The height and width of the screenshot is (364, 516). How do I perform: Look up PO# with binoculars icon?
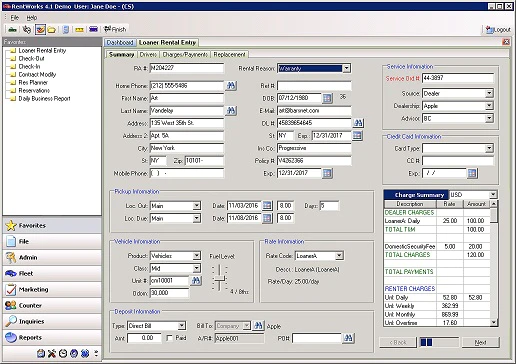tap(348, 338)
